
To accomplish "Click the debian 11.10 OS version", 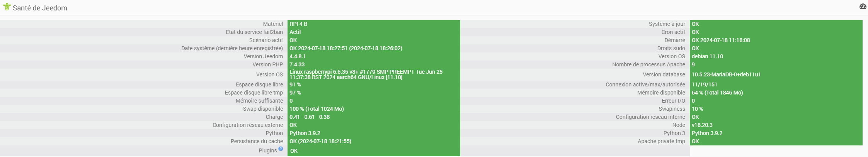I will click(707, 56).
